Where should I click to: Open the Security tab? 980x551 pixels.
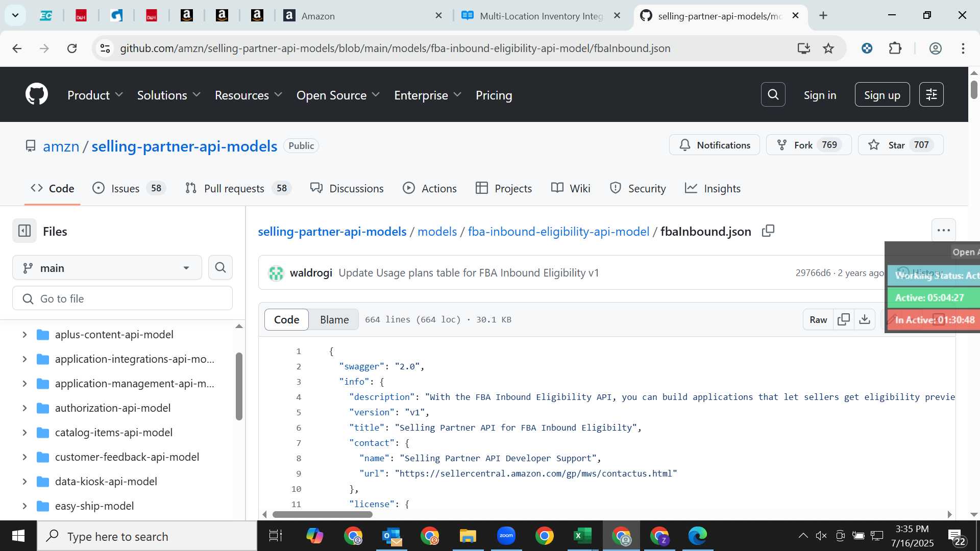click(638, 188)
